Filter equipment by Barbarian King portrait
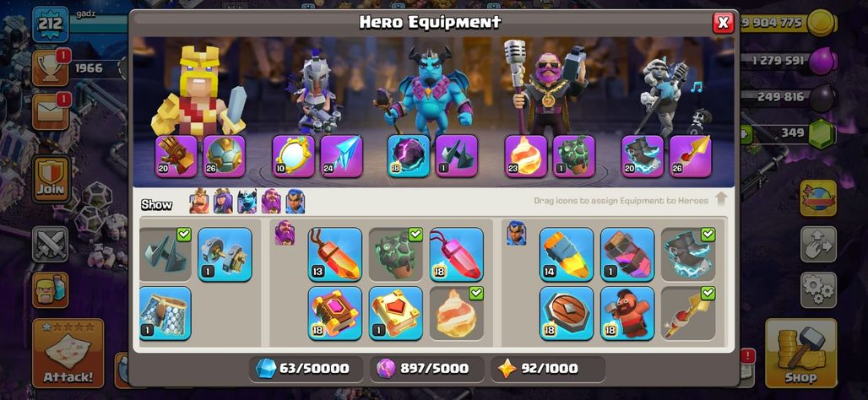Viewport: 868px width, 400px height. (x=198, y=202)
